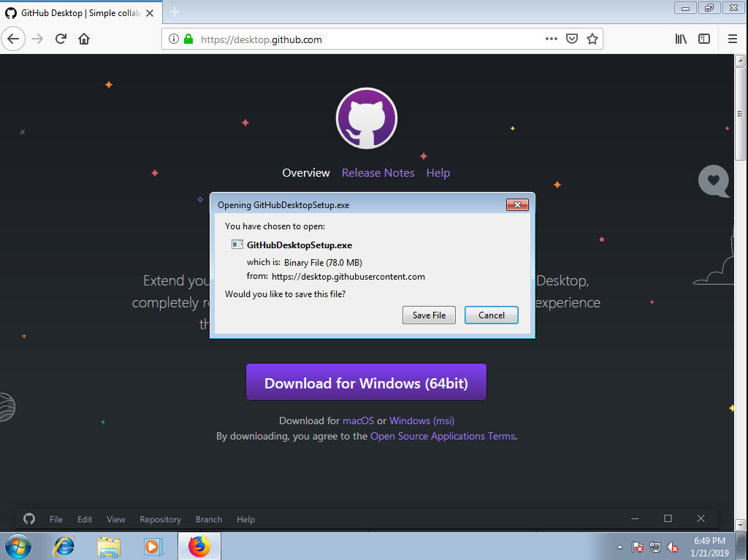
Task: Open the Help link on the page
Action: pyautogui.click(x=438, y=173)
